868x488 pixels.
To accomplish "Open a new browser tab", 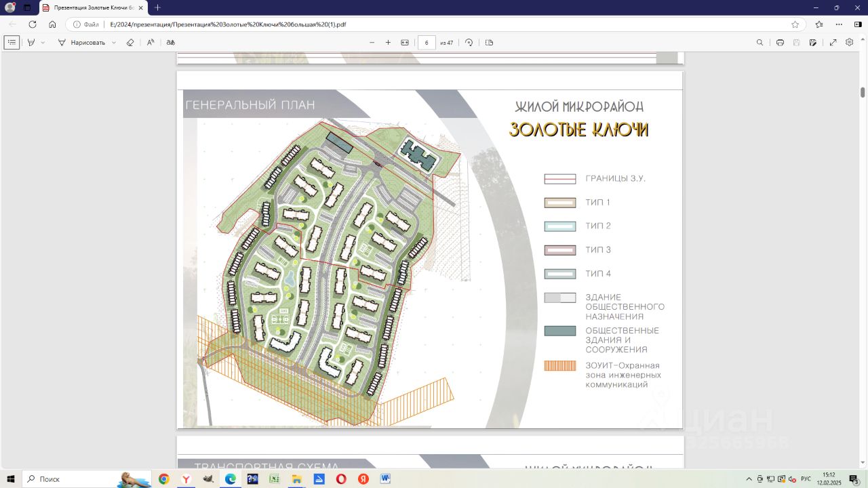I will [x=157, y=7].
